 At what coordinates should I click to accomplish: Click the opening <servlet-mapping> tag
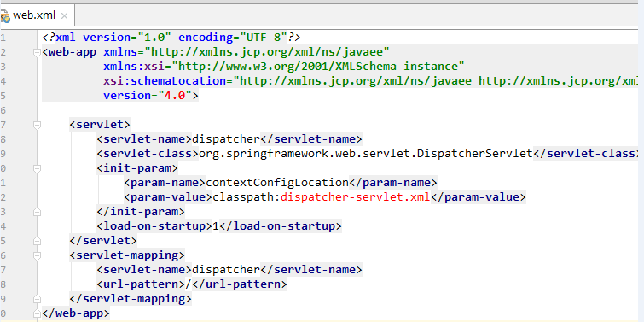pyautogui.click(x=127, y=255)
